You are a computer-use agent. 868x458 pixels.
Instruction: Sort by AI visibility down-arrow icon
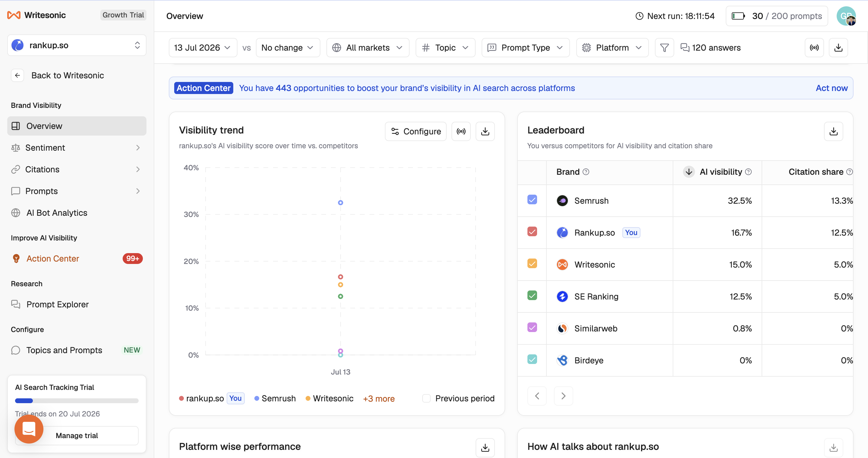[689, 172]
